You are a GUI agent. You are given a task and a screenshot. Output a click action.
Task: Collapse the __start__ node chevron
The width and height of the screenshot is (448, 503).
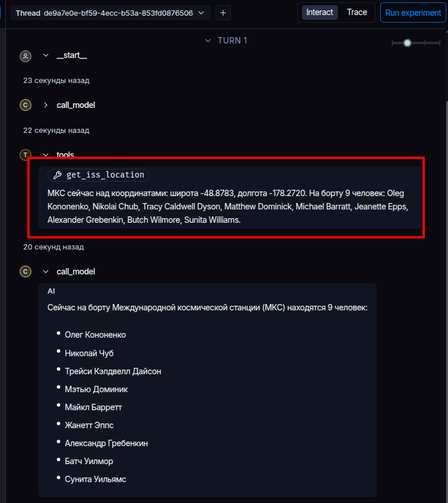point(46,55)
